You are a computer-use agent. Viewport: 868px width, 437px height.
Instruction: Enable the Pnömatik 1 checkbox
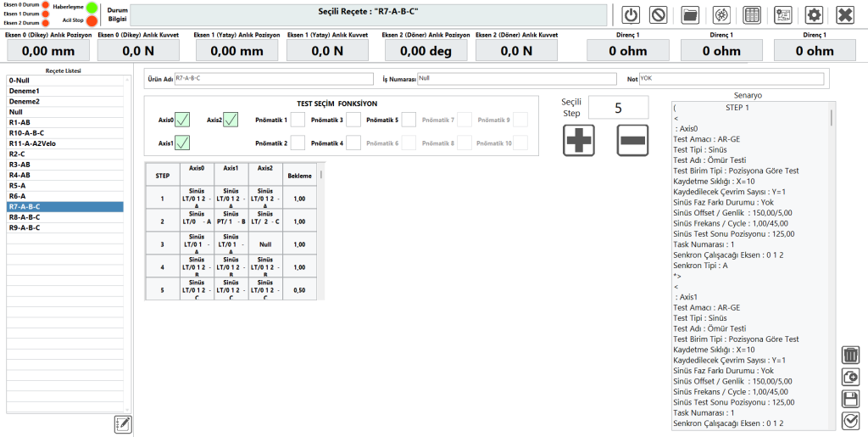(x=298, y=120)
